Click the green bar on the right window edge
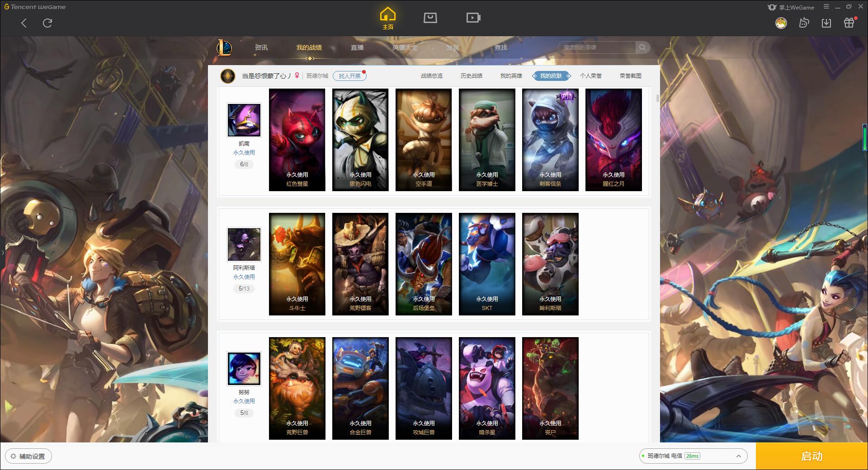The image size is (868, 470). point(865,137)
